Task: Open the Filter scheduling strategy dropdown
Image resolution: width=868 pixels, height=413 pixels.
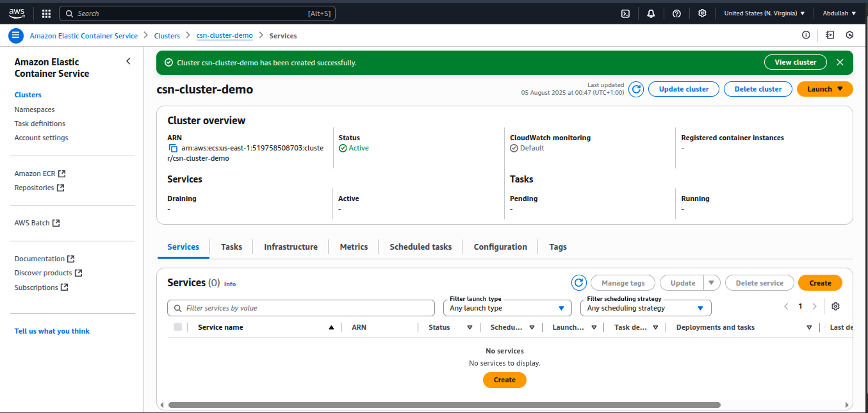Action: [x=646, y=308]
